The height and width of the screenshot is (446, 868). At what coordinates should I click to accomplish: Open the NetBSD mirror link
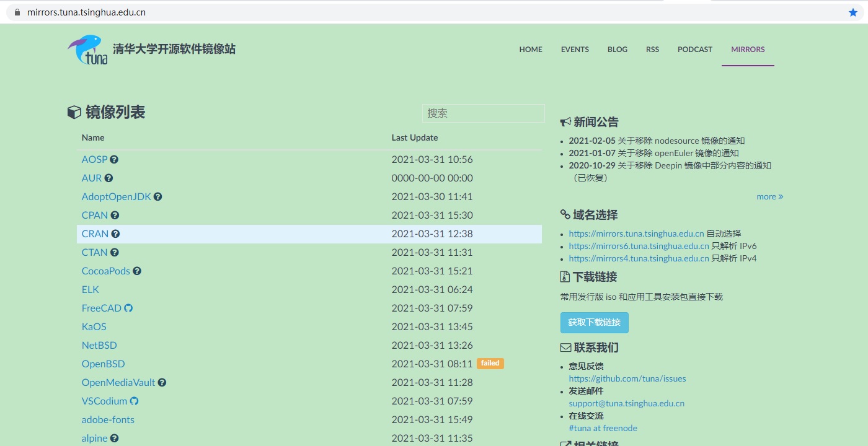point(99,345)
